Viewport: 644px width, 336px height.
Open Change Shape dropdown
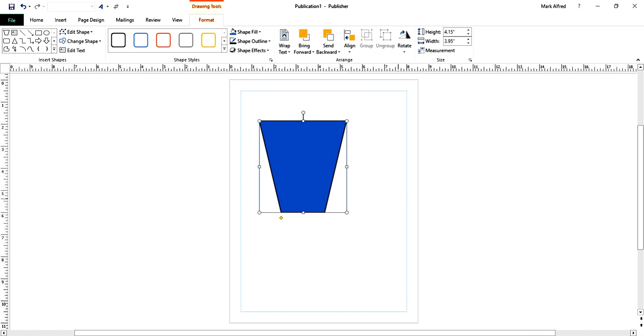pos(80,41)
